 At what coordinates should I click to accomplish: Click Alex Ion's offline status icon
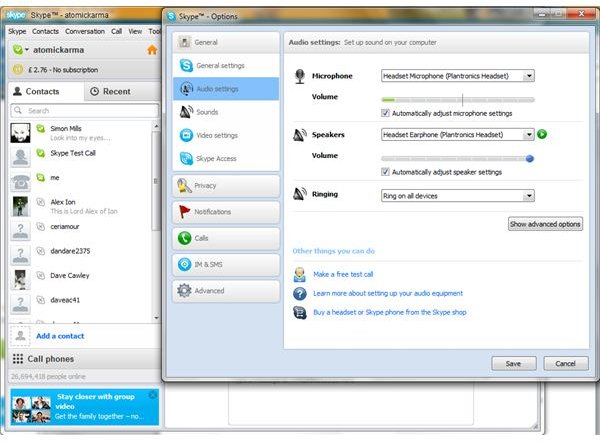pos(41,202)
